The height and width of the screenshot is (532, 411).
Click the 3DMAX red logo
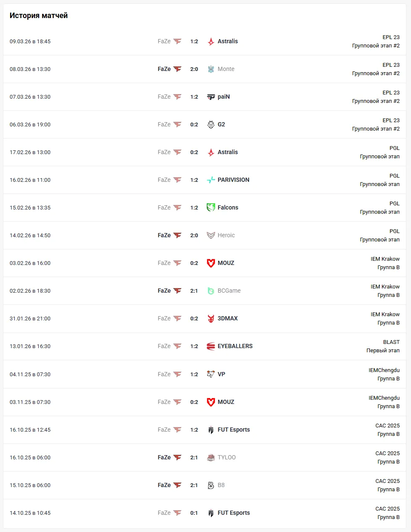(211, 319)
